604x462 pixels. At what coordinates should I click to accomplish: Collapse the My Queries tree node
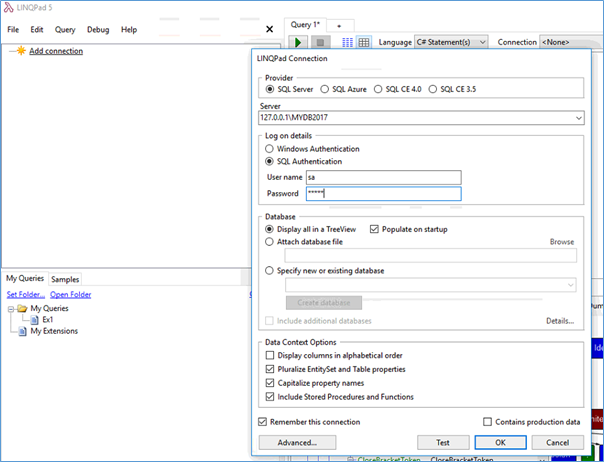point(11,309)
